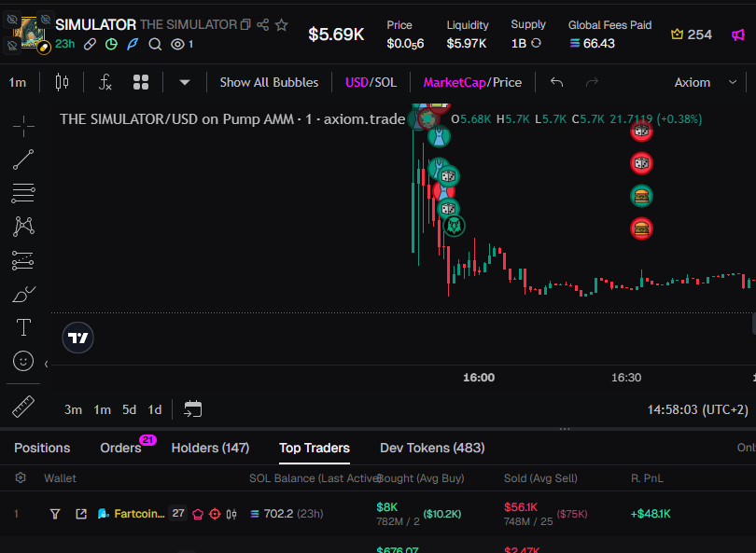Search the token with magnifier icon
The height and width of the screenshot is (553, 756).
pyautogui.click(x=155, y=45)
